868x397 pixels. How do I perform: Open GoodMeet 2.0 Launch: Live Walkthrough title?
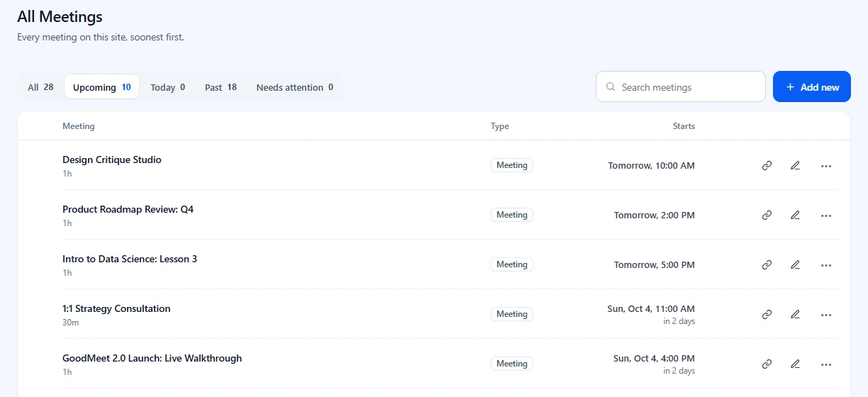152,359
